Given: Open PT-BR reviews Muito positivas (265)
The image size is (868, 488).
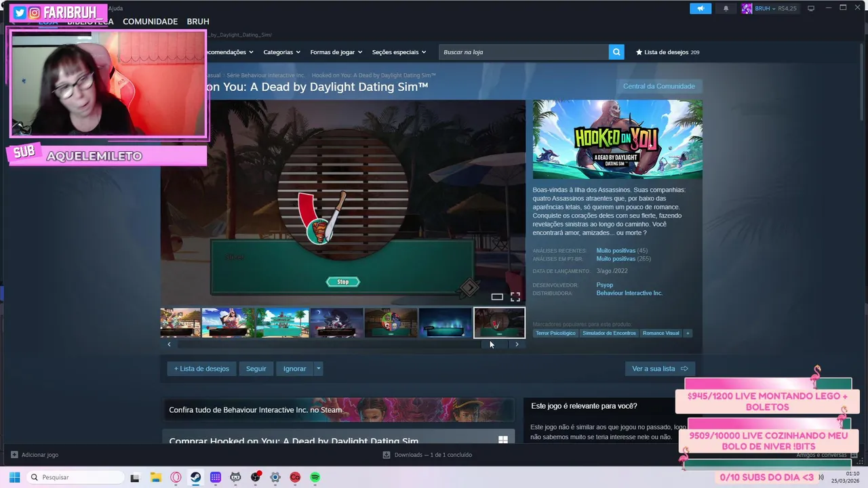Looking at the screenshot, I should pos(623,259).
